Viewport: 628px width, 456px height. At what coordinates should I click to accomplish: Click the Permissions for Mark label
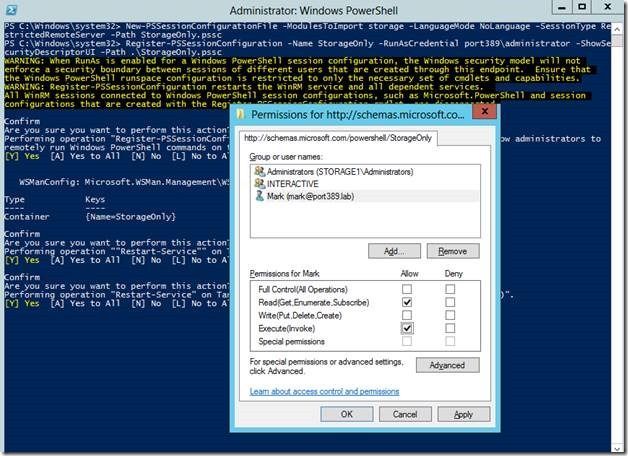click(284, 273)
